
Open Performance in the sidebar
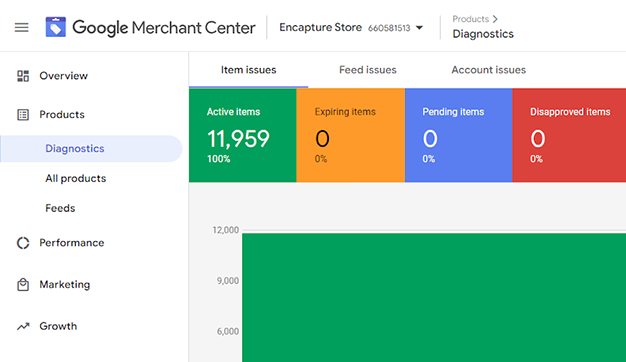pyautogui.click(x=72, y=243)
